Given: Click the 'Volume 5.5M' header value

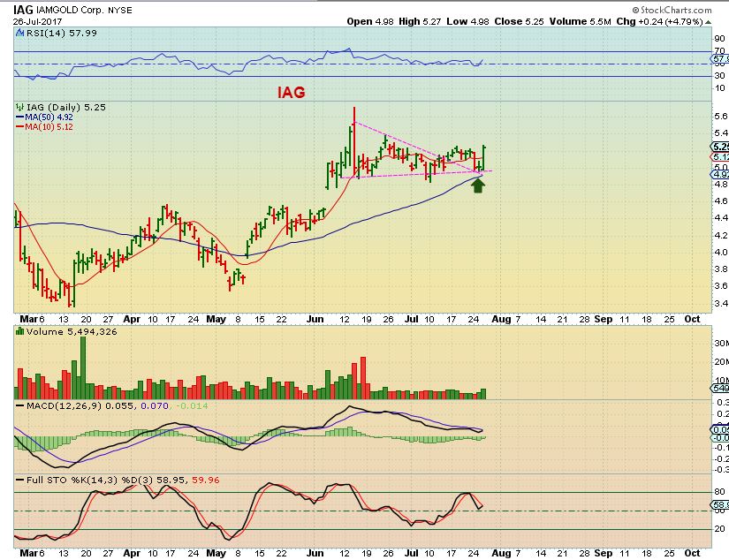Looking at the screenshot, I should 581,21.
